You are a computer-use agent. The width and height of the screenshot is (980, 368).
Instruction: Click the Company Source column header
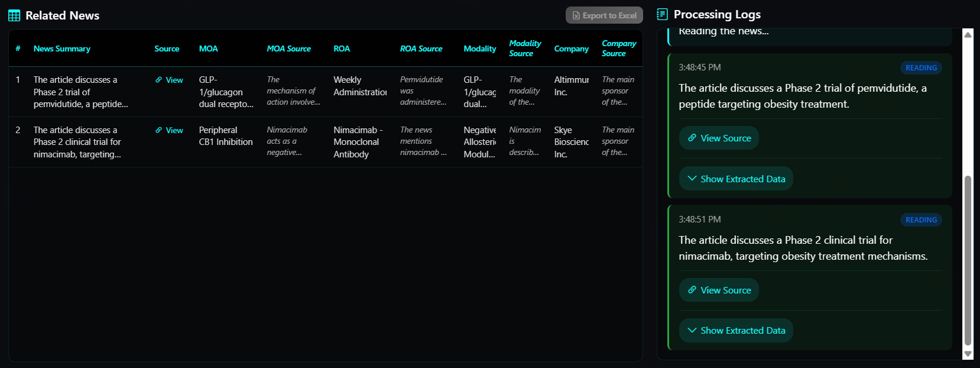click(619, 49)
